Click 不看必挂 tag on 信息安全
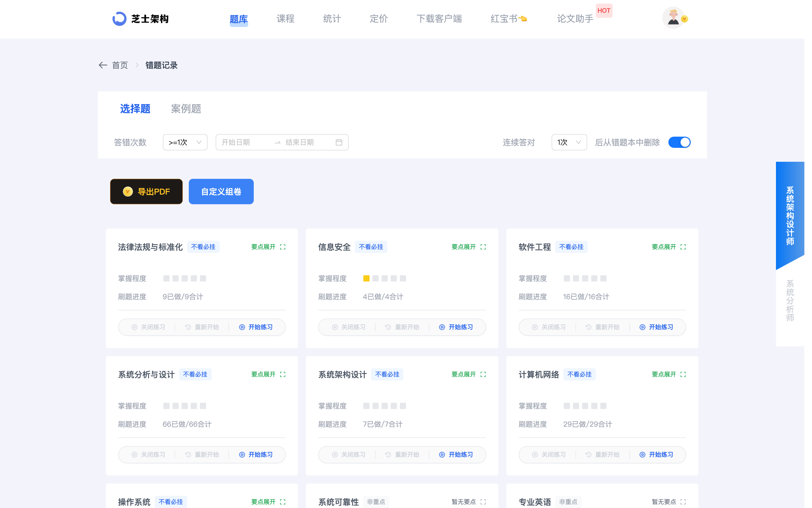 point(371,247)
